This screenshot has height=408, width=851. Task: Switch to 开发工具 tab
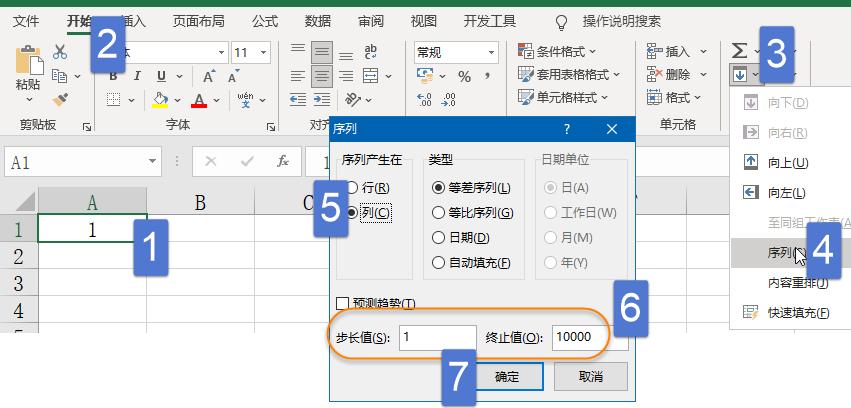click(490, 21)
